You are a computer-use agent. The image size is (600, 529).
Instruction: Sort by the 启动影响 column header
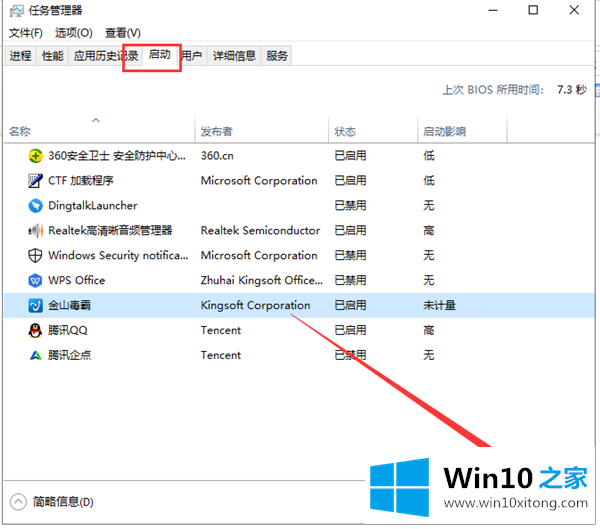click(462, 131)
